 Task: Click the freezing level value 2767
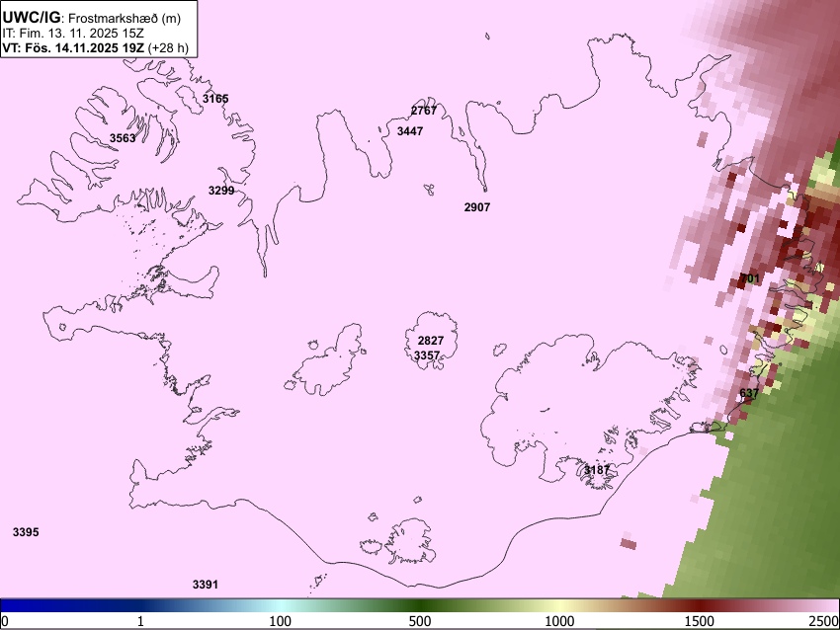[x=424, y=111]
